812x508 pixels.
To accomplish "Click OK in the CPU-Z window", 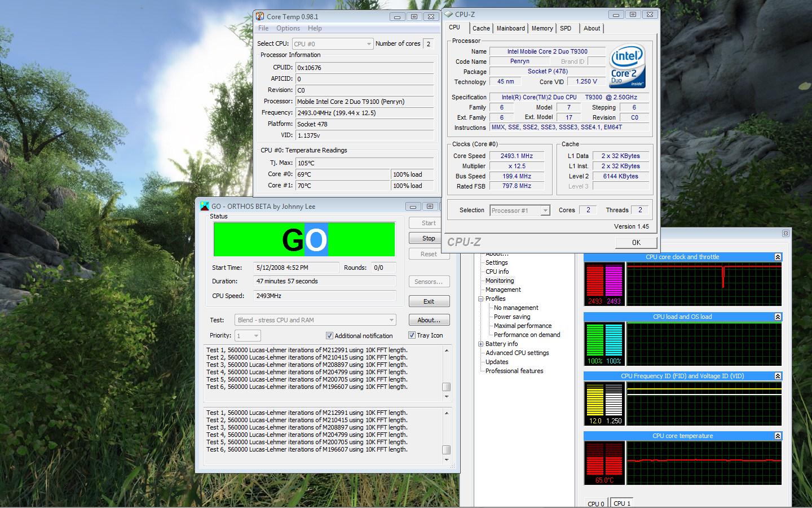I will [x=636, y=242].
